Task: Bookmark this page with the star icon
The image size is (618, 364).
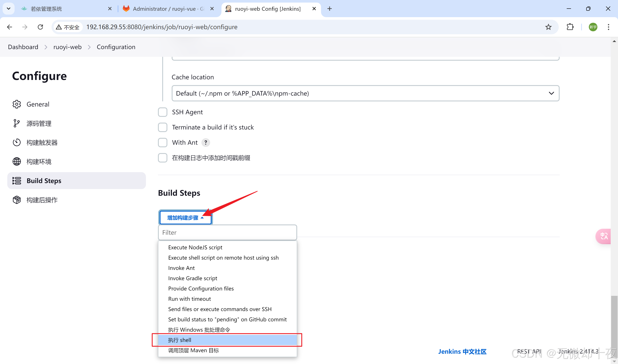Action: pyautogui.click(x=548, y=27)
